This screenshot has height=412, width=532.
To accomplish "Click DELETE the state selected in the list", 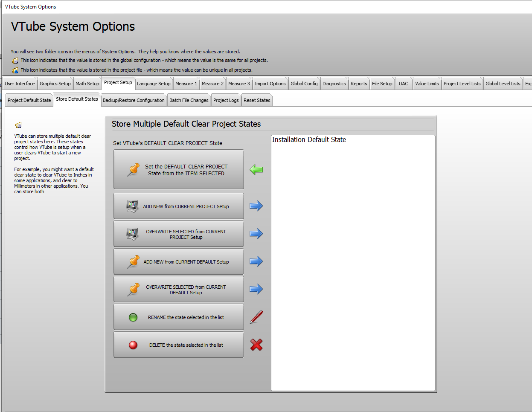I will [179, 345].
